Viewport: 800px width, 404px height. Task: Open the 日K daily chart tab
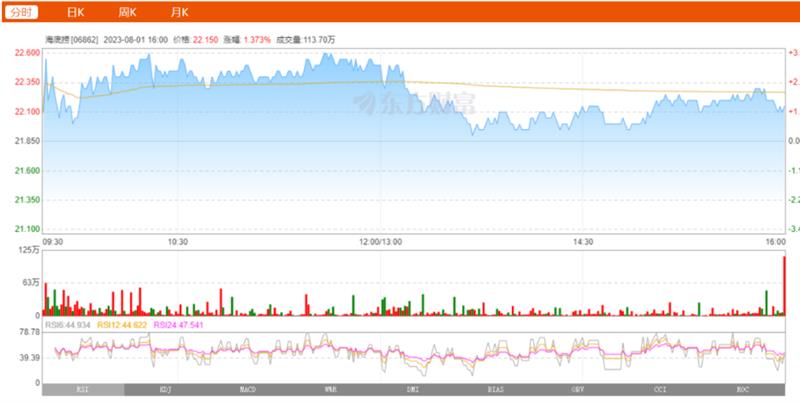pyautogui.click(x=75, y=12)
